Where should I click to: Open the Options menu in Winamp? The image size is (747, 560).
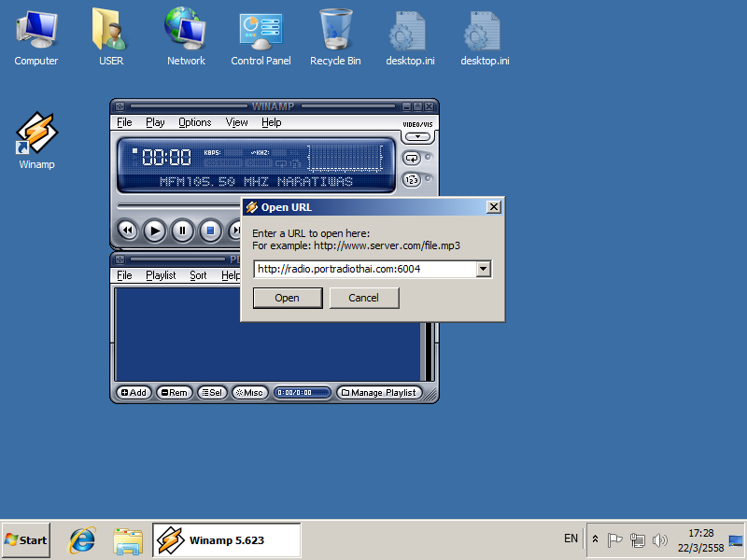(x=195, y=122)
